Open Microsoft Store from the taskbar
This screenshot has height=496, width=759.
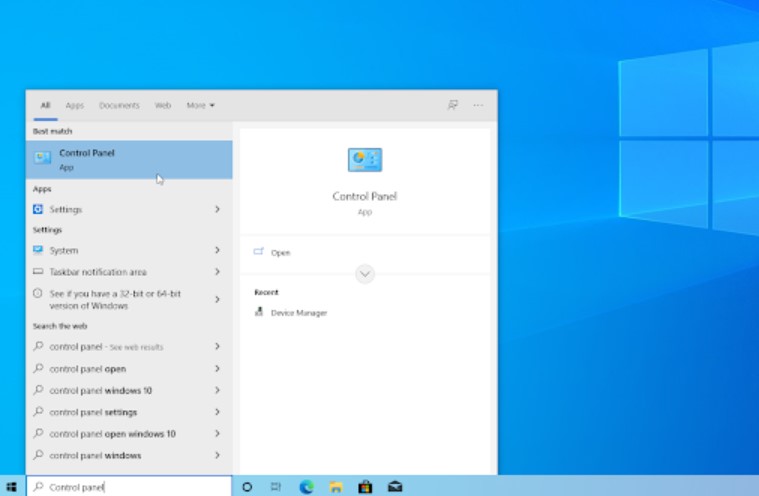[x=365, y=487]
